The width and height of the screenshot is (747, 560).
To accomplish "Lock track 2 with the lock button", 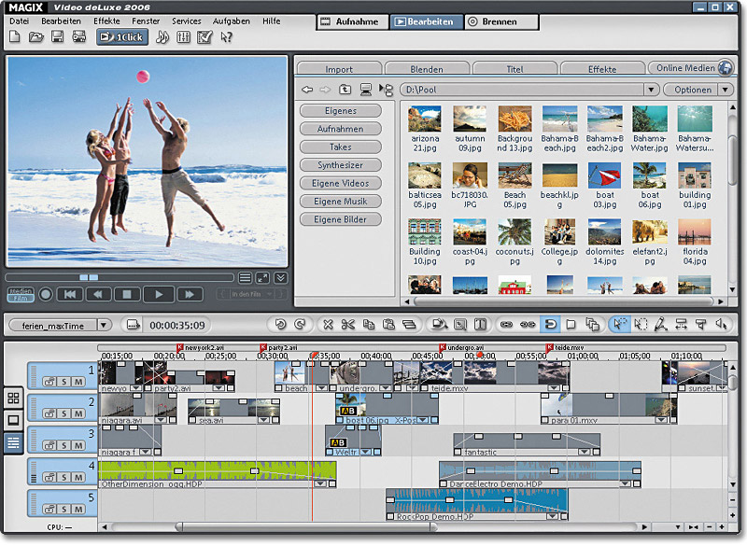I will [50, 413].
